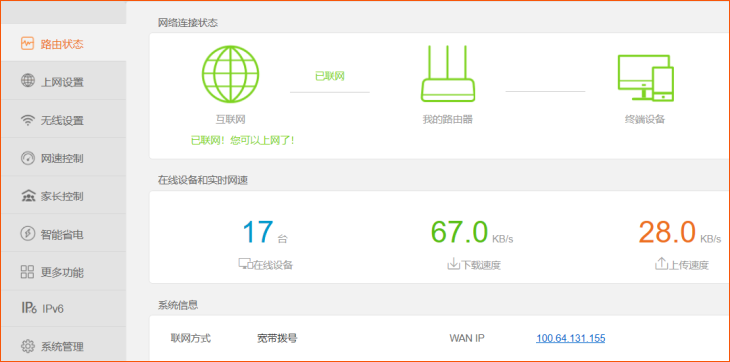Click the lightning icon beside 智能省电
The width and height of the screenshot is (730, 362).
tap(27, 234)
